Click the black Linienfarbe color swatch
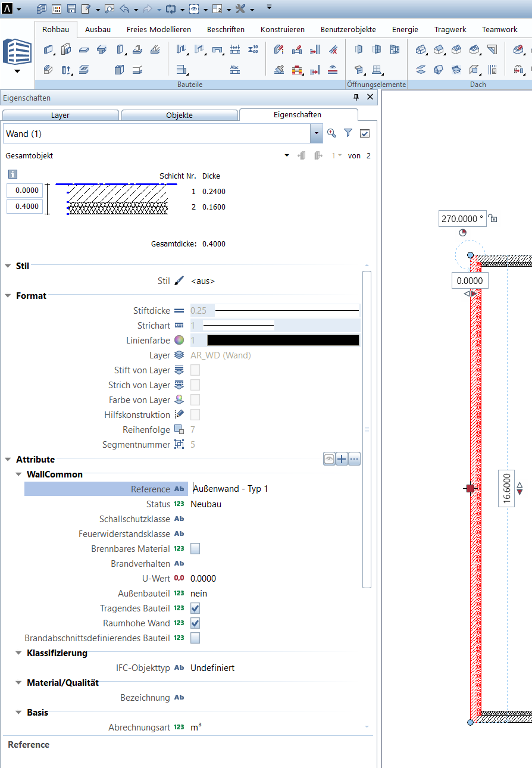Viewport: 532px width, 768px height. (x=283, y=341)
